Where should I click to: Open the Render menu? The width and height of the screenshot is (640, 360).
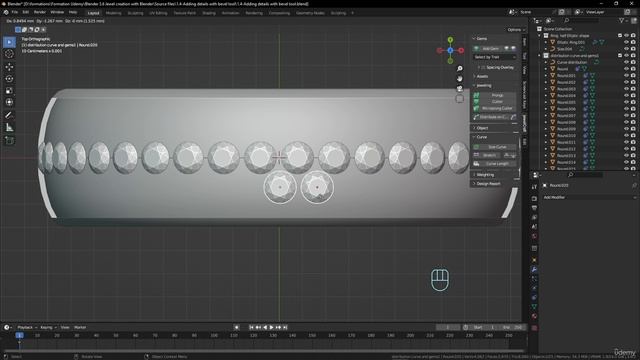pyautogui.click(x=40, y=12)
